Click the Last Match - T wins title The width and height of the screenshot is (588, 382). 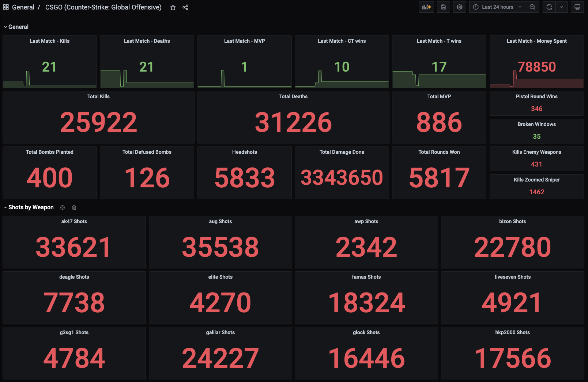click(439, 41)
